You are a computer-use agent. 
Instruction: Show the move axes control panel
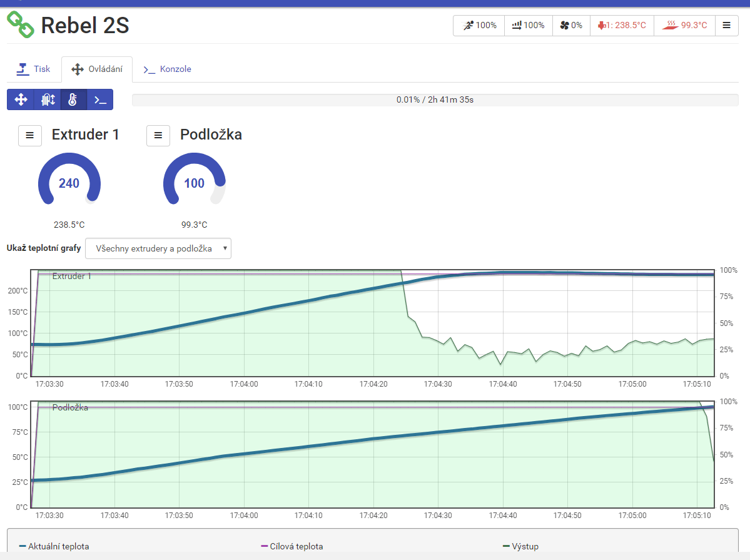(20, 99)
